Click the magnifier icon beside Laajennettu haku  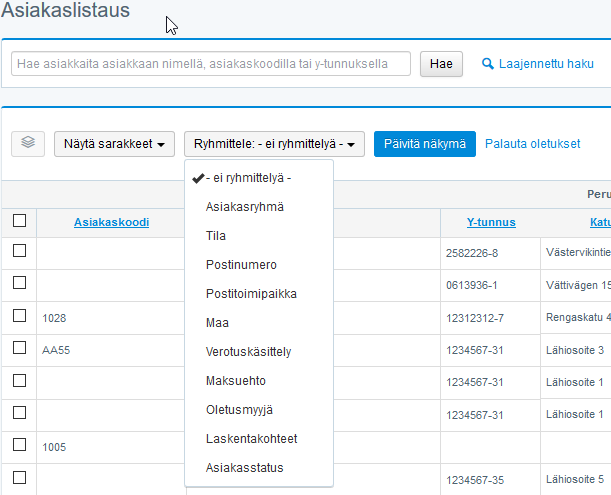click(x=487, y=64)
